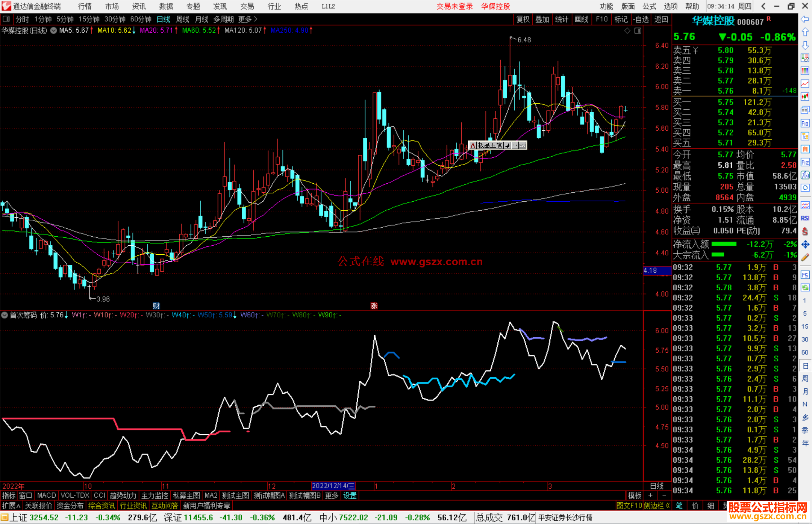Click the + zoom button next to 模板
The image size is (812, 524).
pyautogui.click(x=651, y=495)
